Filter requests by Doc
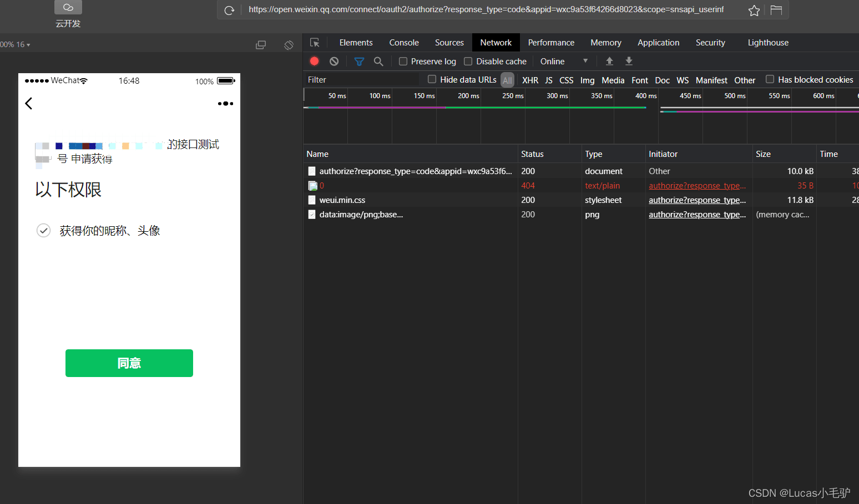This screenshot has height=504, width=859. [x=662, y=80]
